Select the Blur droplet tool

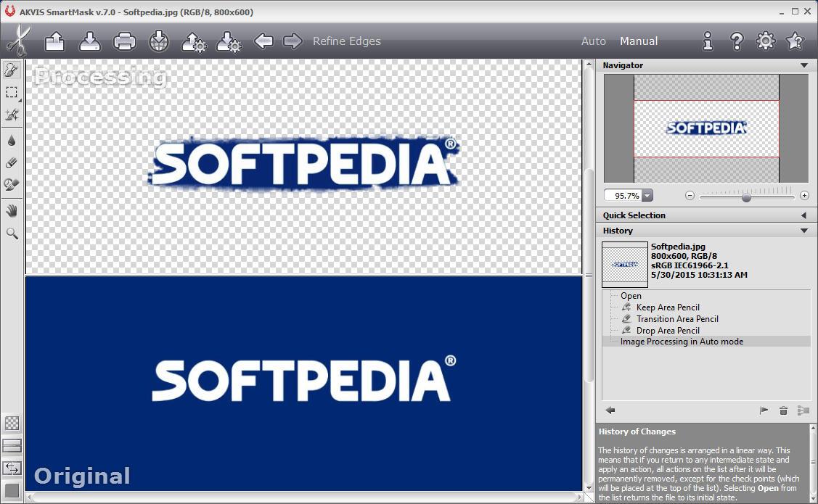[x=12, y=140]
